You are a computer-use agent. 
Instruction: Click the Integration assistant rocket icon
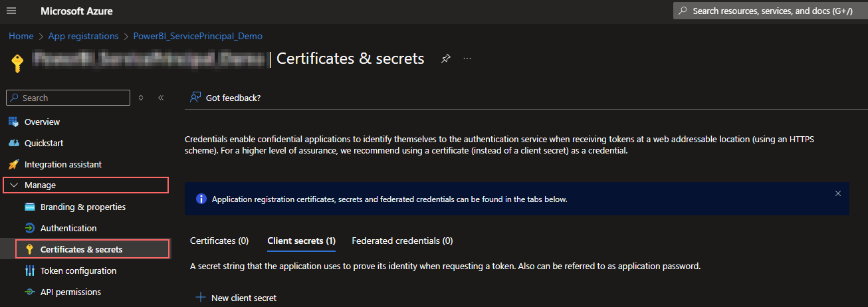click(13, 164)
